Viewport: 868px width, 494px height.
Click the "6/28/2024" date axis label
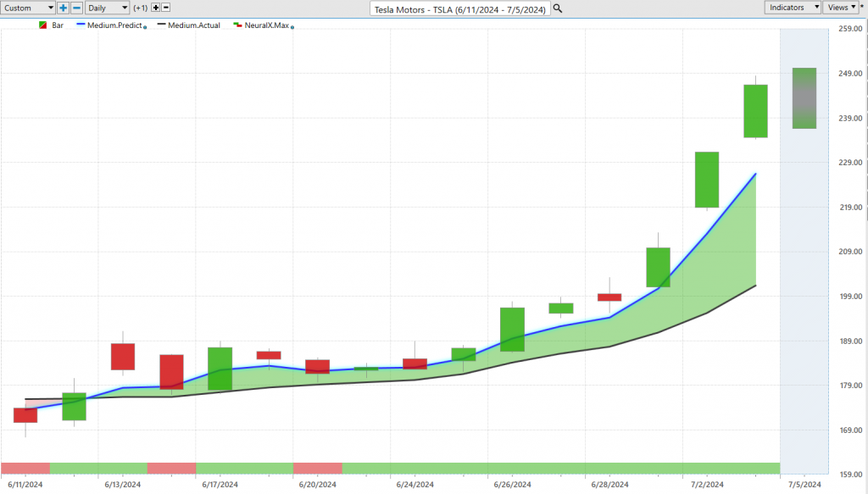click(x=609, y=485)
